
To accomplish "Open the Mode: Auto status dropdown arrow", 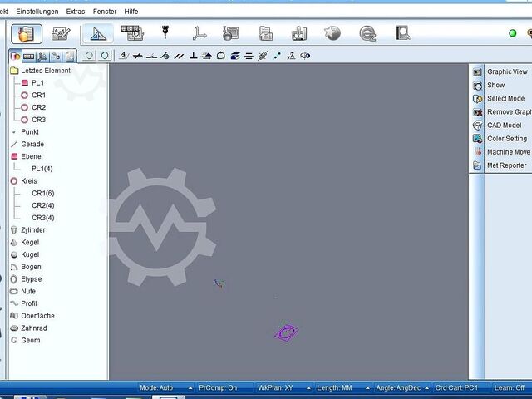I will (190, 388).
